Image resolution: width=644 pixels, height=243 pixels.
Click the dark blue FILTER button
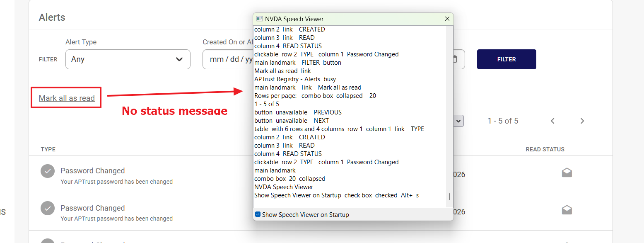tap(507, 59)
